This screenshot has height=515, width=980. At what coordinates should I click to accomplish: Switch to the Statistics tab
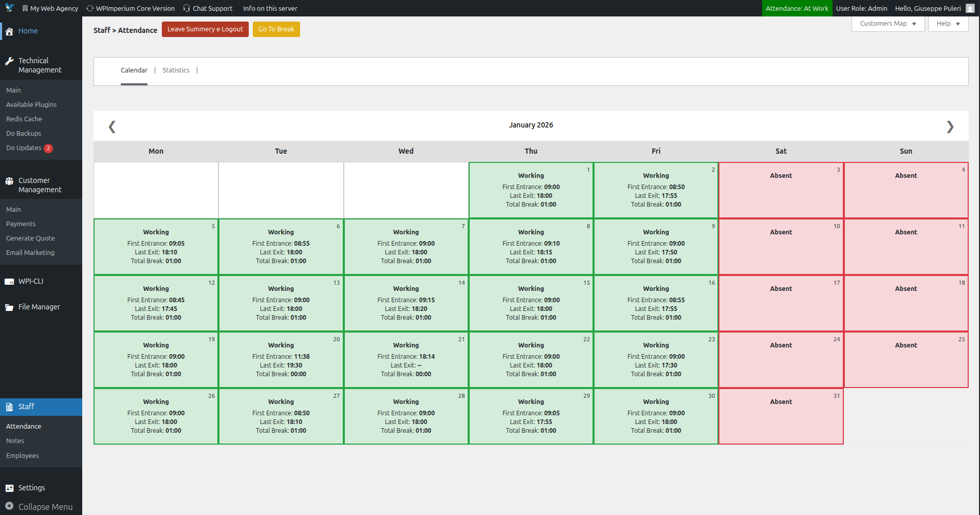pyautogui.click(x=176, y=70)
